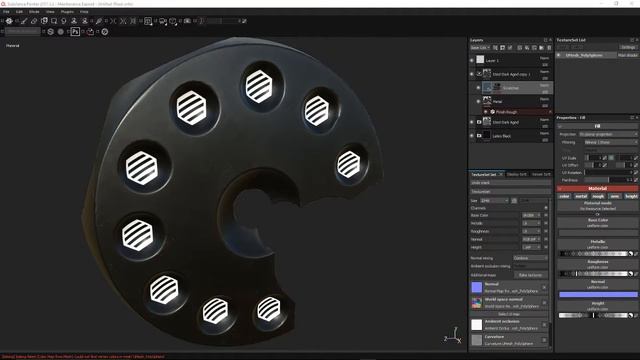The image size is (640, 360).
Task: Toggle visibility of the Latex Black layer
Action: [x=472, y=136]
